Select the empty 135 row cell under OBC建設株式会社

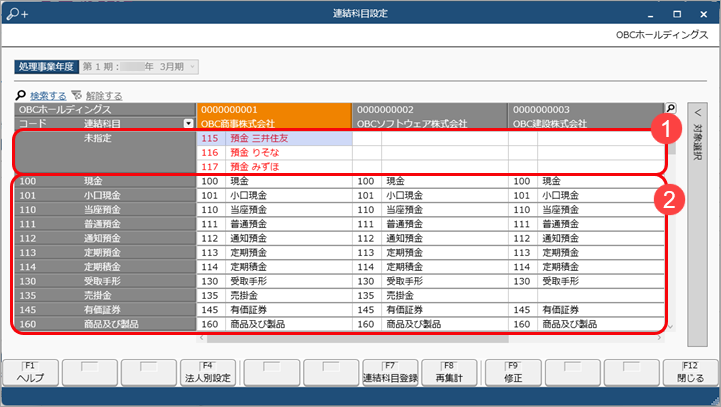601,295
